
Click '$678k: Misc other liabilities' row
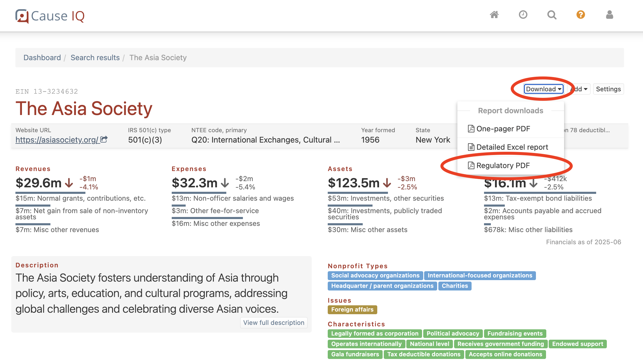coord(528,230)
